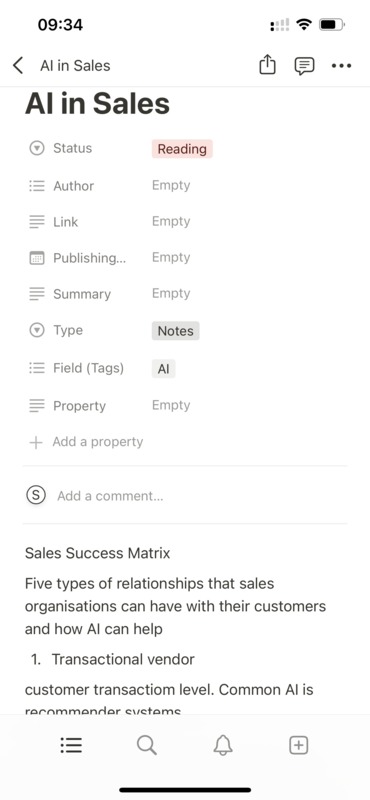The image size is (370, 800).
Task: Tap the new page plus icon at the bottom
Action: click(299, 745)
